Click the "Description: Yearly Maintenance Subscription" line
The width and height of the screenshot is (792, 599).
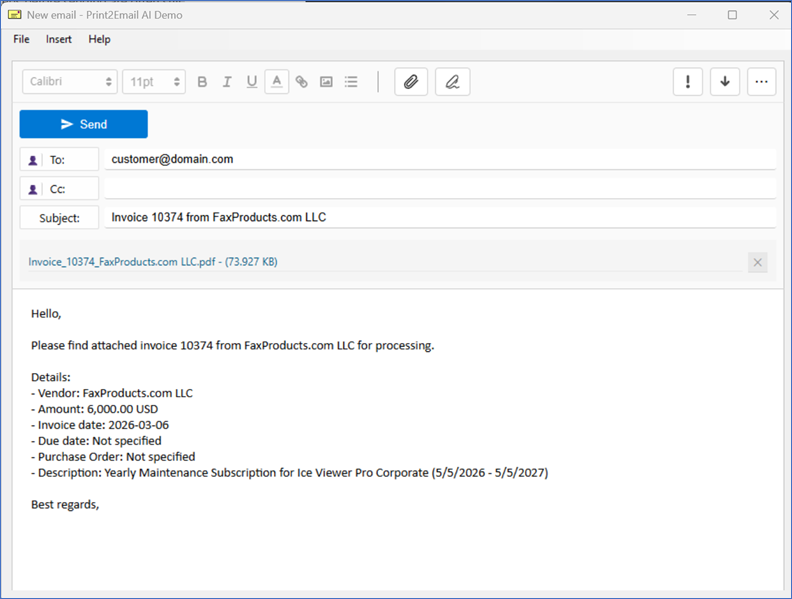(x=289, y=473)
